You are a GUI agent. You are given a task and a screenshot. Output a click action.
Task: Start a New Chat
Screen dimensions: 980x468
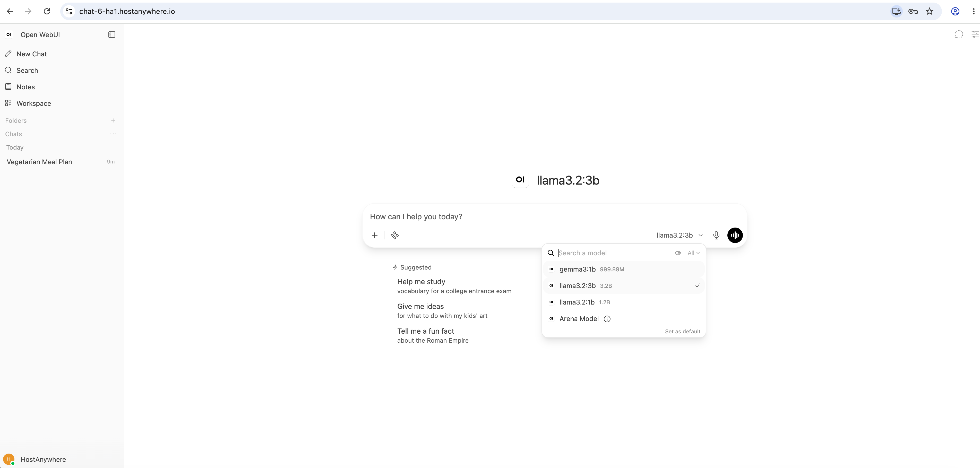[62, 54]
